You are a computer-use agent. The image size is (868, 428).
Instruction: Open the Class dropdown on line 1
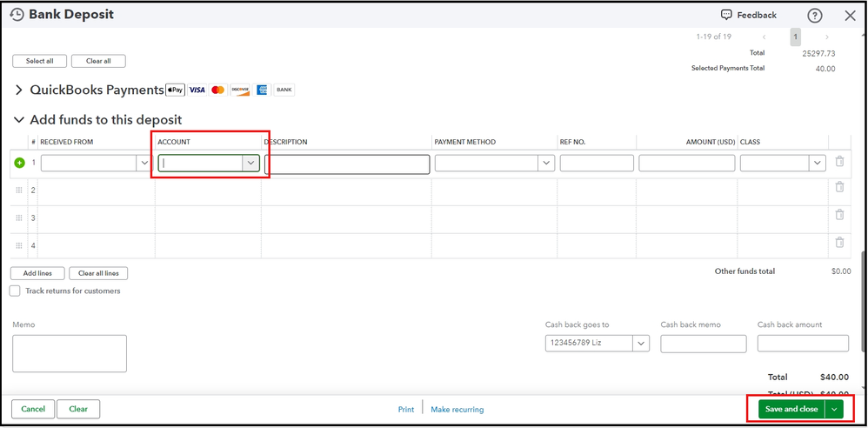818,163
